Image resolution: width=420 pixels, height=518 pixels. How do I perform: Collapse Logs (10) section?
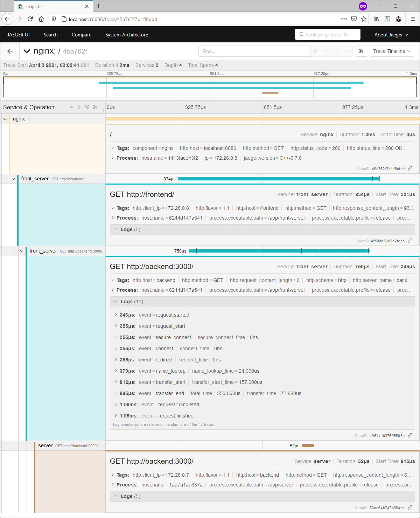pyautogui.click(x=262, y=302)
